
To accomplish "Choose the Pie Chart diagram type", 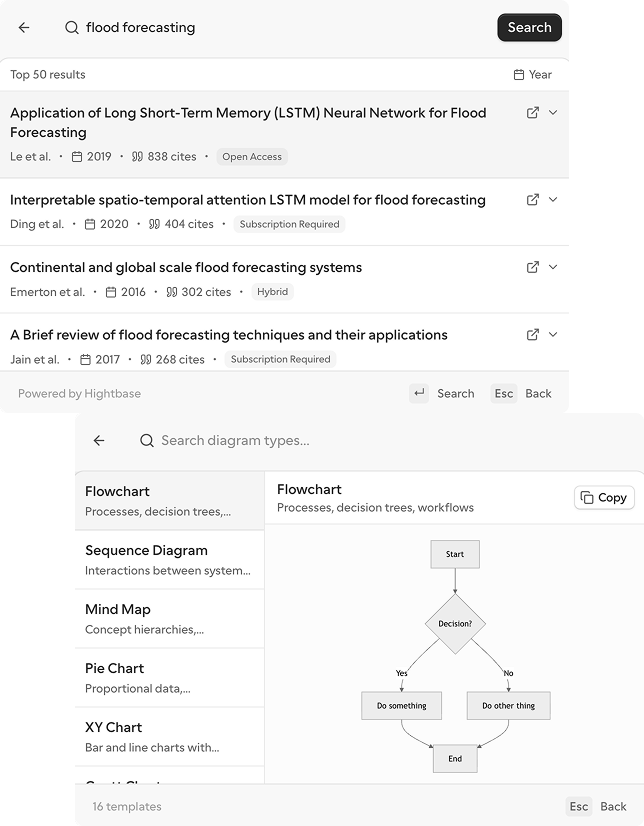I will point(169,678).
